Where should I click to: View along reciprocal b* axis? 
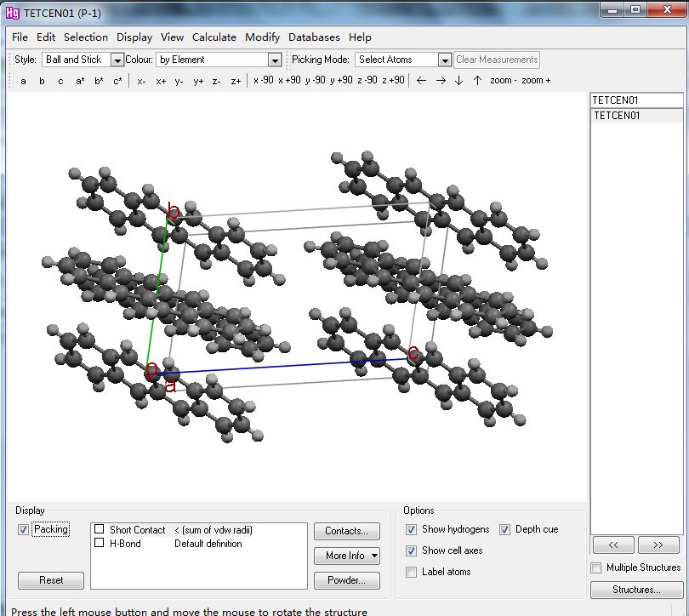[x=99, y=81]
